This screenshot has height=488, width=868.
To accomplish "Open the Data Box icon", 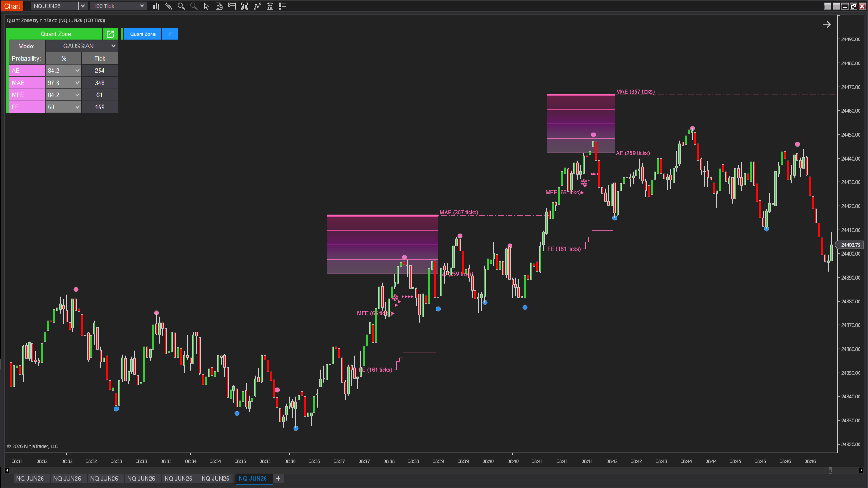I will (219, 6).
